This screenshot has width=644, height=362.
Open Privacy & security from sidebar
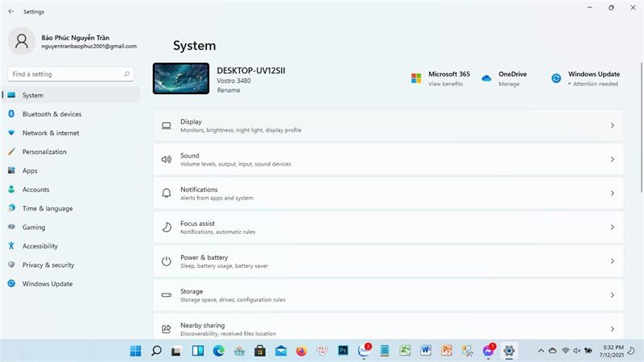click(x=48, y=265)
